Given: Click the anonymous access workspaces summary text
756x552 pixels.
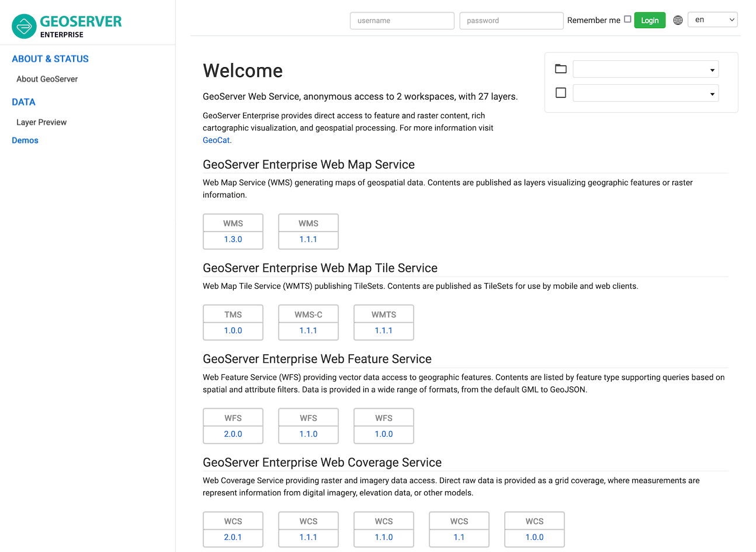Looking at the screenshot, I should coord(360,96).
